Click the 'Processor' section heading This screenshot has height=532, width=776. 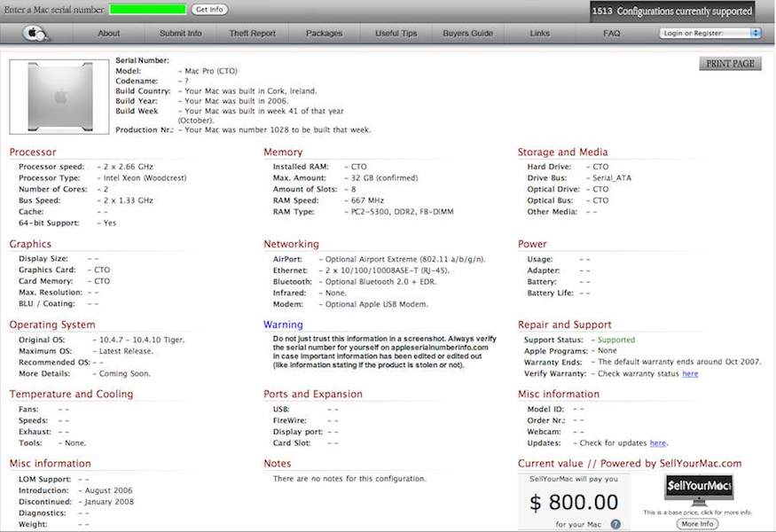click(33, 152)
